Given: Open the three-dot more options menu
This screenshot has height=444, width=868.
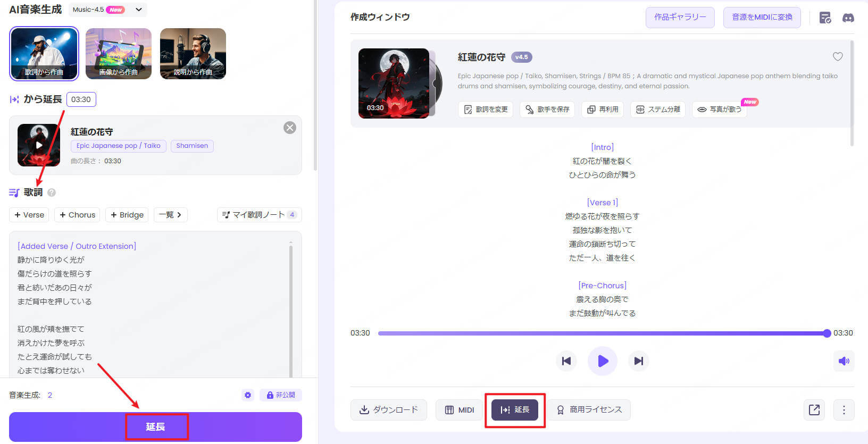Looking at the screenshot, I should 844,410.
